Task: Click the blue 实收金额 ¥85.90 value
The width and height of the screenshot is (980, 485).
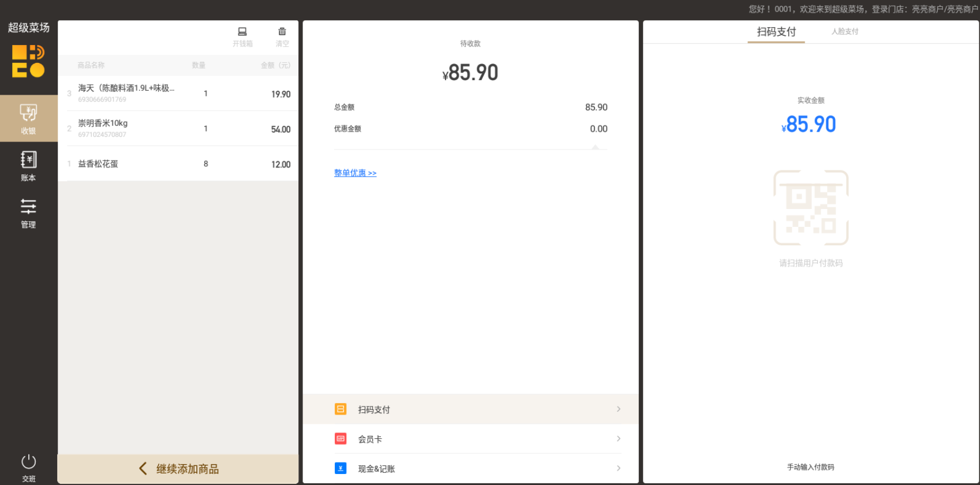Action: tap(809, 124)
